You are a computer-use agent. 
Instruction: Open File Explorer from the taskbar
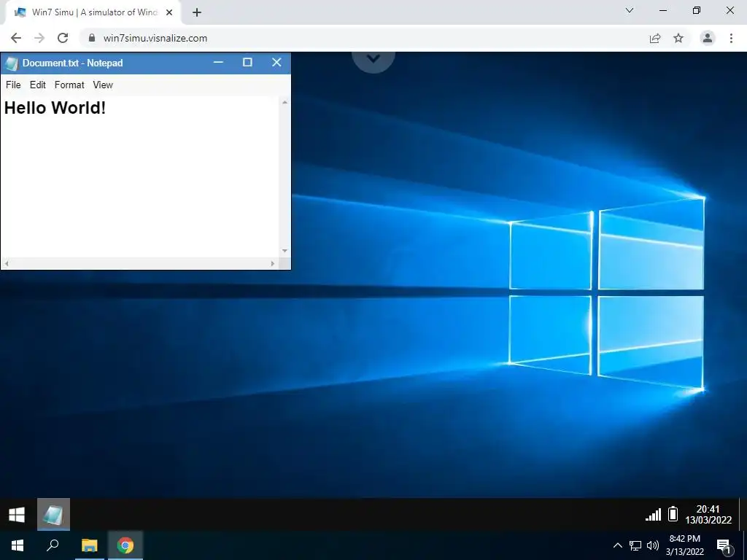click(x=89, y=545)
